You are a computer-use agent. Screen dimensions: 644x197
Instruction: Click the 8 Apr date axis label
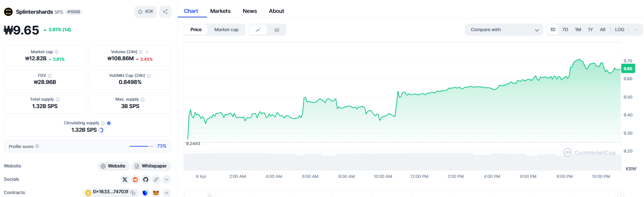click(x=201, y=177)
